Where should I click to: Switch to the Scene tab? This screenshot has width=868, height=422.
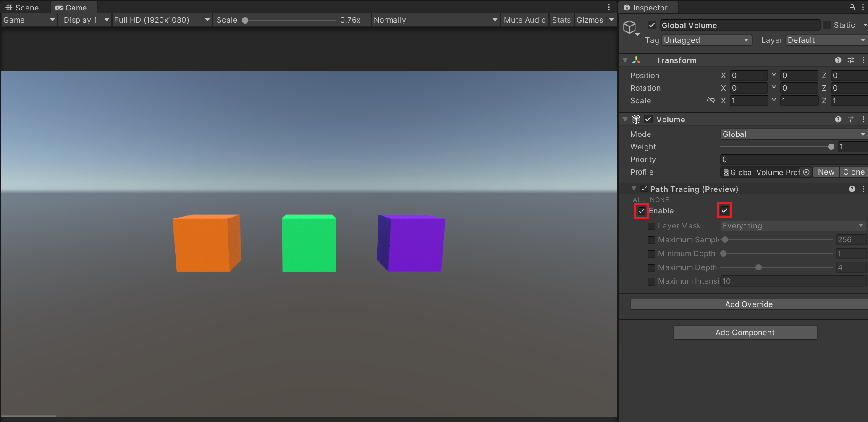[x=23, y=8]
